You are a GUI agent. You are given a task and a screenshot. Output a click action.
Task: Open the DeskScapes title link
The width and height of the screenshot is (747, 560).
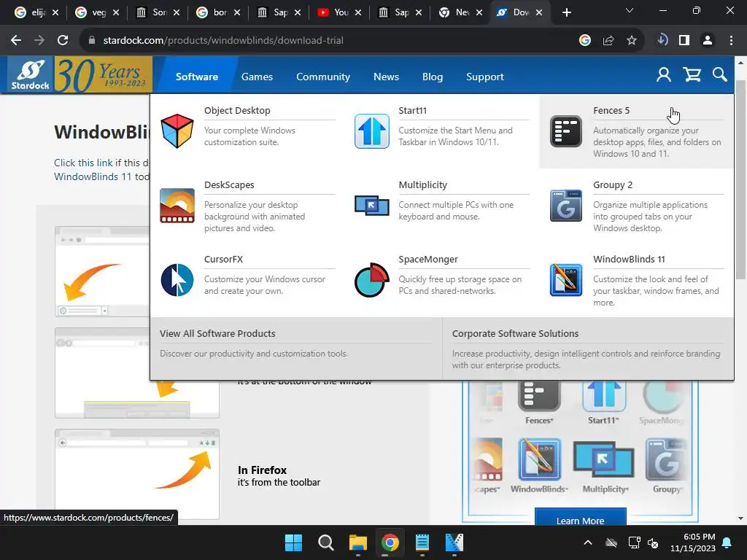pos(229,184)
